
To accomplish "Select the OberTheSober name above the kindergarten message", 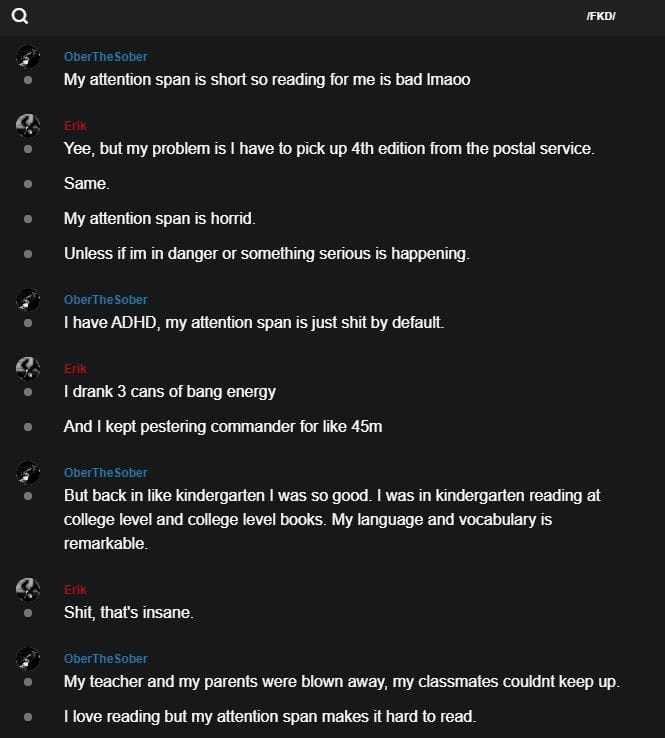I will point(105,473).
